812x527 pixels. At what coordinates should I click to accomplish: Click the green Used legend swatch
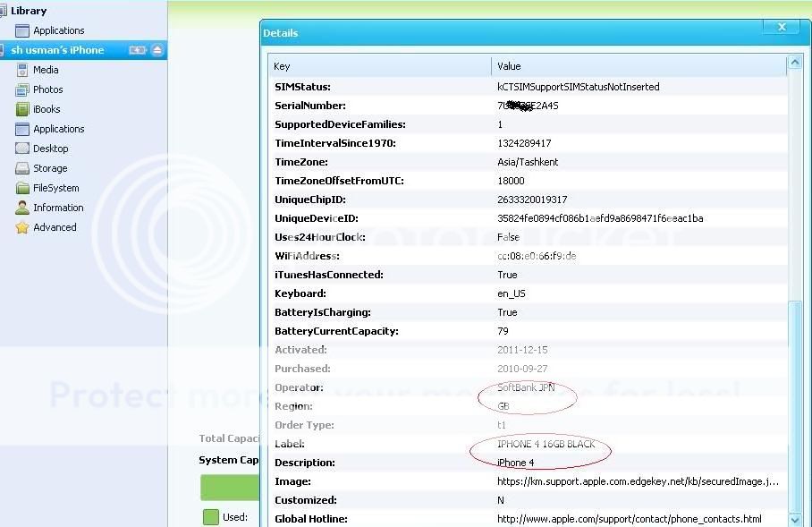click(x=211, y=516)
